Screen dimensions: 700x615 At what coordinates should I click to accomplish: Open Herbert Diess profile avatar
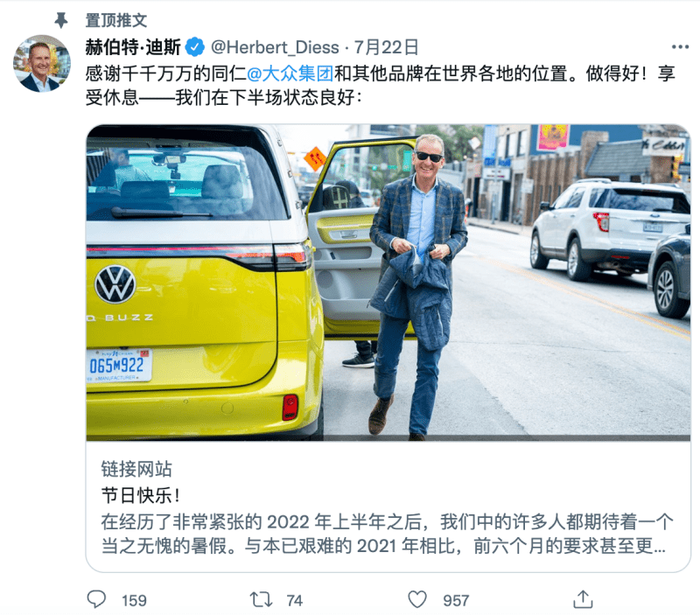click(x=42, y=63)
